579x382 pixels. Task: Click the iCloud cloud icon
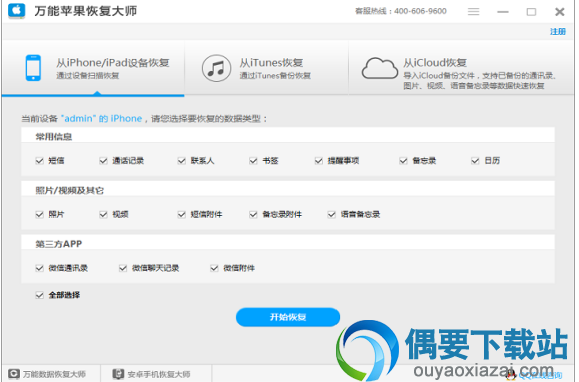pos(380,68)
